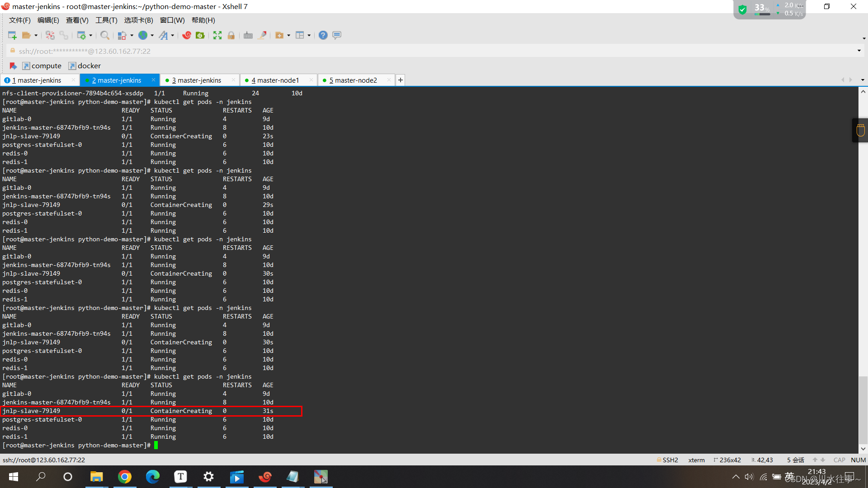Open the 工具(T) menu
Viewport: 868px width, 488px height.
click(x=106, y=20)
